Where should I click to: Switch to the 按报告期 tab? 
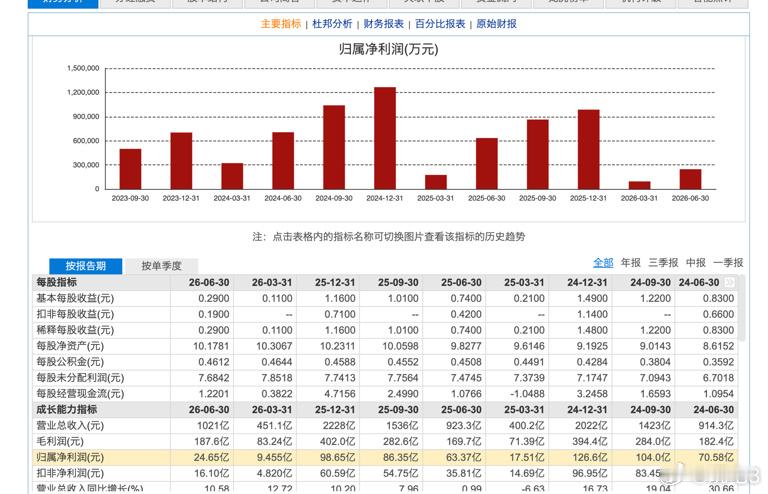[x=86, y=266]
